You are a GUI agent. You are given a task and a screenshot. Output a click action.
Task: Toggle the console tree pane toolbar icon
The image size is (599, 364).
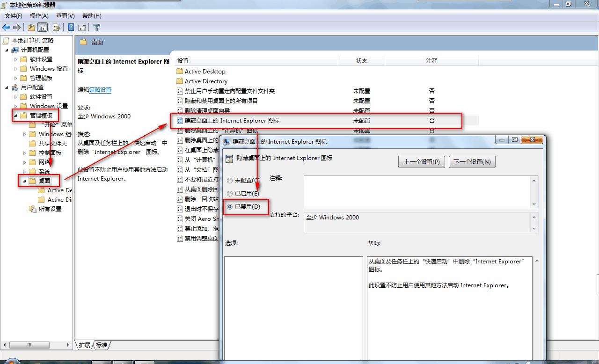click(x=42, y=27)
